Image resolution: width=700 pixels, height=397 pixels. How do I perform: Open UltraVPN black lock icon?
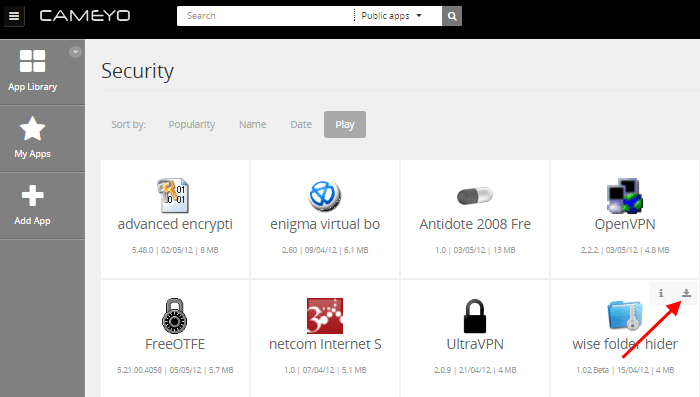click(x=475, y=316)
